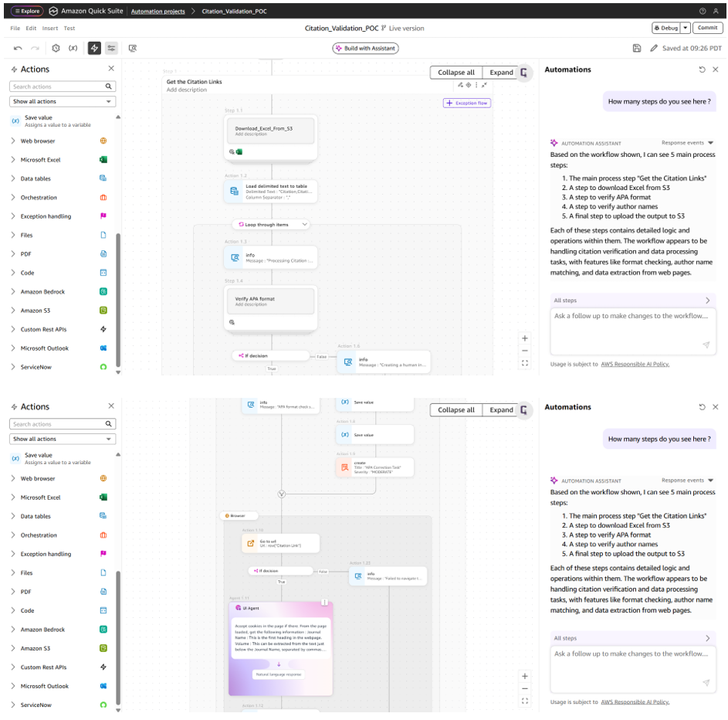The height and width of the screenshot is (720, 728).
Task: Click the save disk icon beside the Saved timestamp
Action: [636, 48]
